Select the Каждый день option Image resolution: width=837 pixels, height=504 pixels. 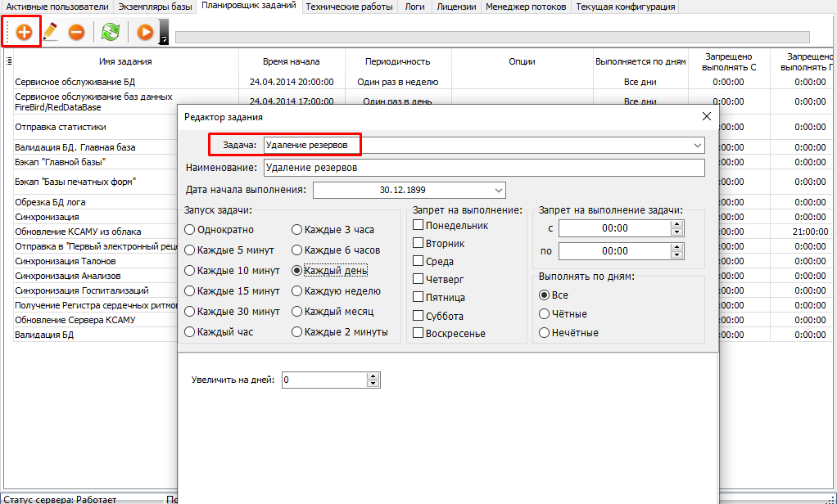(330, 271)
